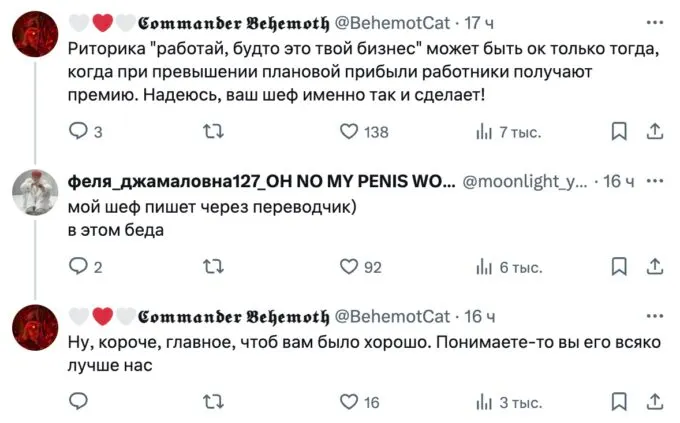Reply to the moonlight user's tweet
The image size is (680, 423).
click(79, 266)
